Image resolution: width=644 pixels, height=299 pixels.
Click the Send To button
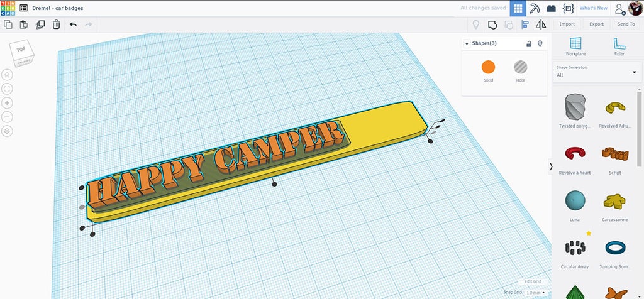click(626, 24)
